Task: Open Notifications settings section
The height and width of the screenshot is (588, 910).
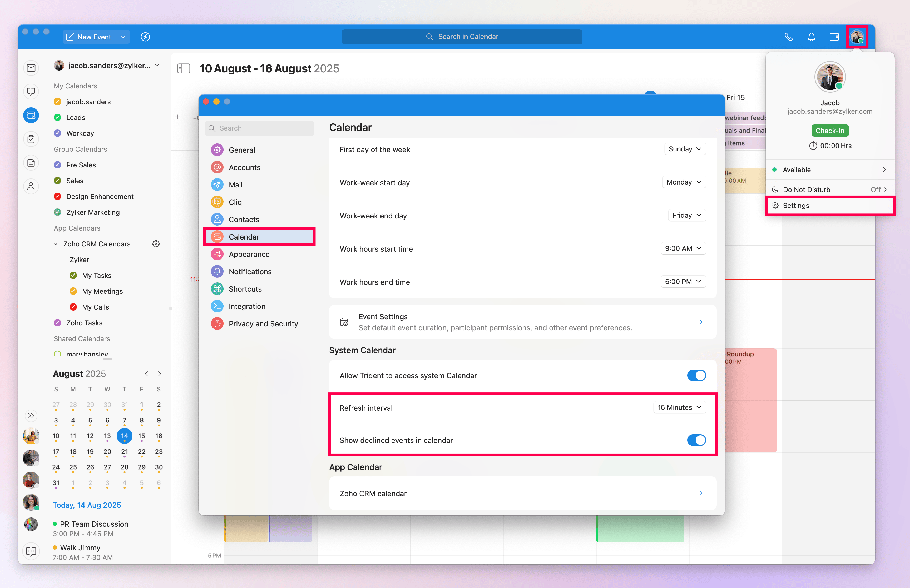Action: click(x=250, y=271)
